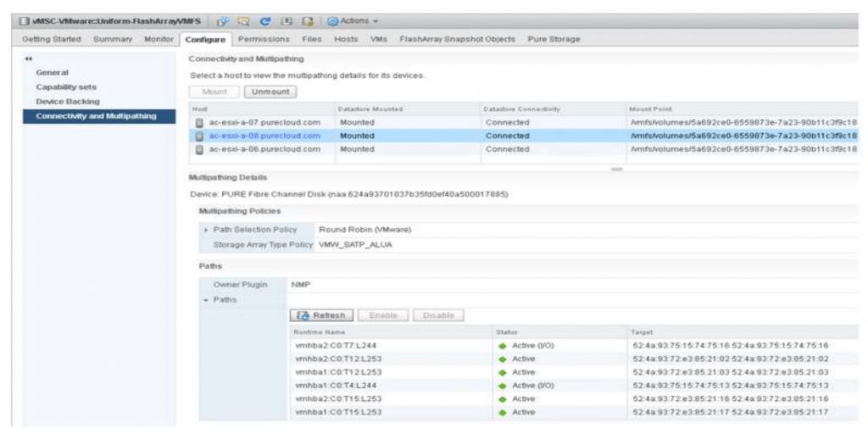Click the Refresh paths button
The width and height of the screenshot is (868, 445).
pos(321,315)
